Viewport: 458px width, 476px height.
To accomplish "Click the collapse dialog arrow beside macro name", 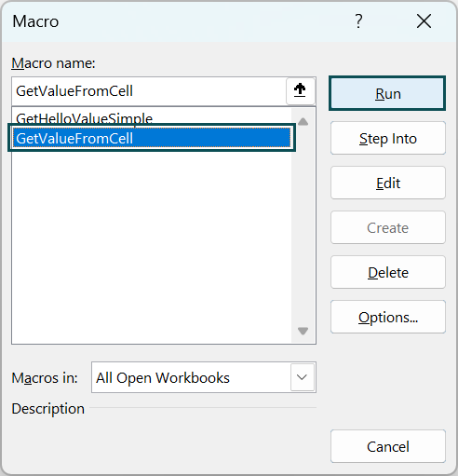I will point(300,91).
